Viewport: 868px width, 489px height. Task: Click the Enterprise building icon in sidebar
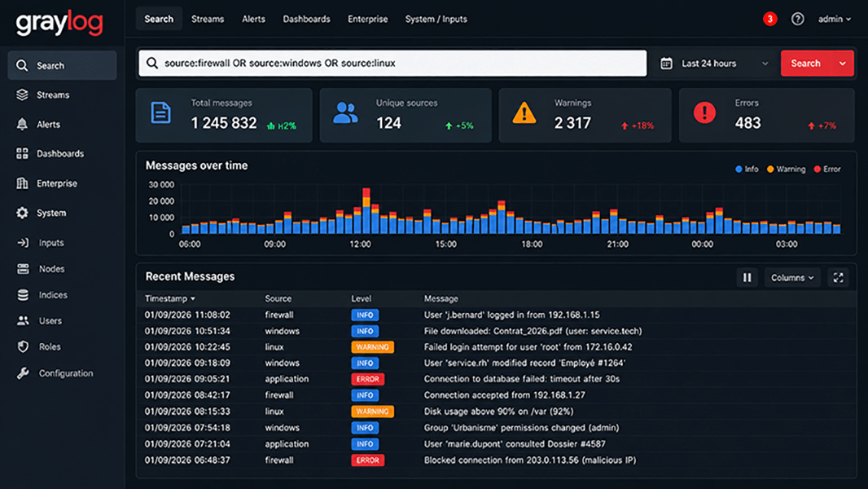22,183
